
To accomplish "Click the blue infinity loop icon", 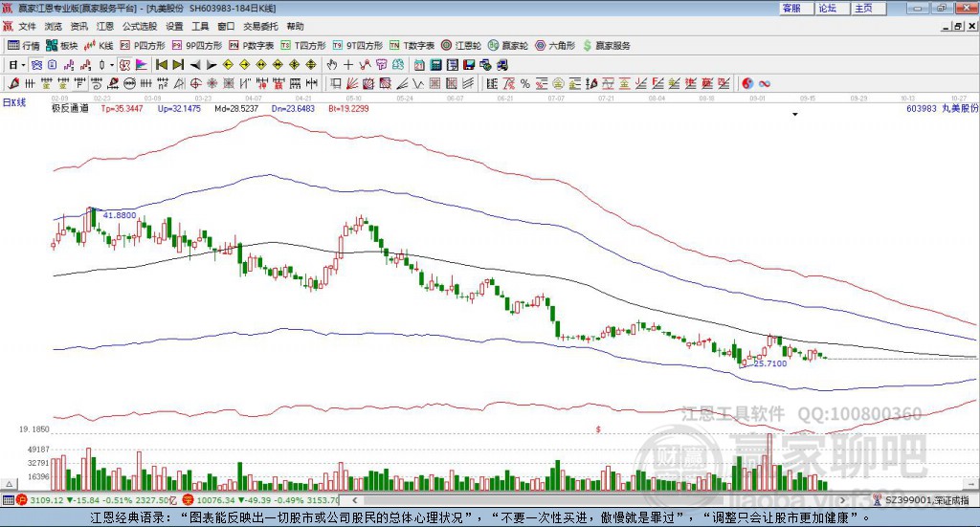I will click(765, 83).
